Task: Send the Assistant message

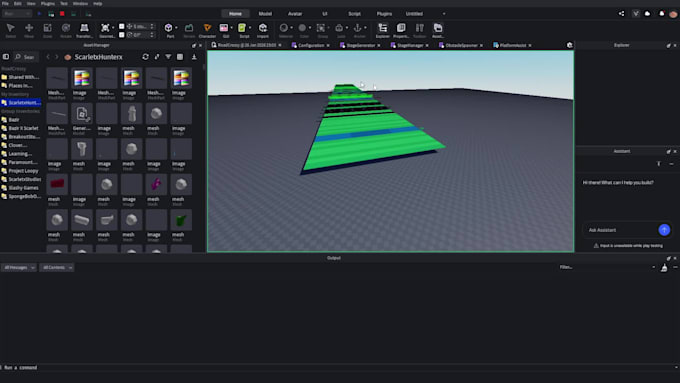Action: tap(664, 230)
